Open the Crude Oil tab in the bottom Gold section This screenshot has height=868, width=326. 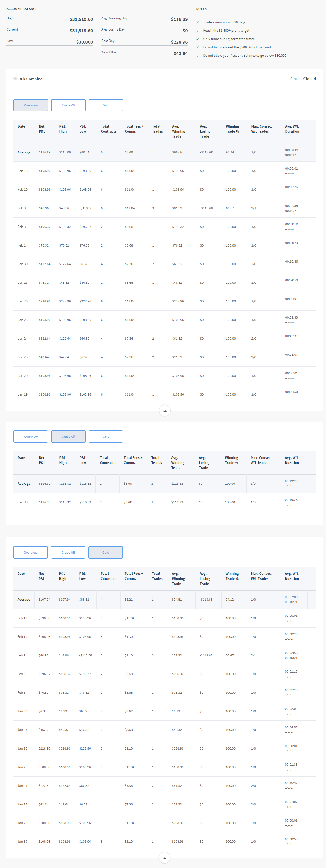pos(68,552)
